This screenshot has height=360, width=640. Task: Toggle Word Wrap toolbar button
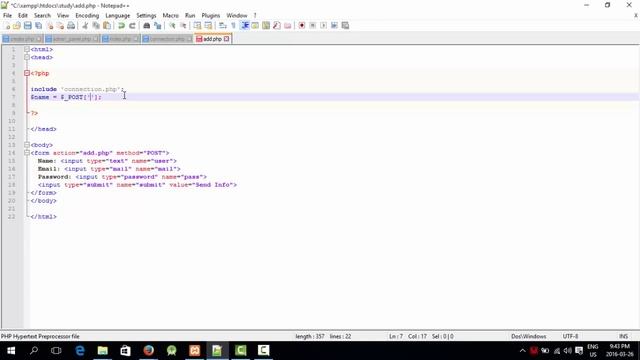click(223, 26)
